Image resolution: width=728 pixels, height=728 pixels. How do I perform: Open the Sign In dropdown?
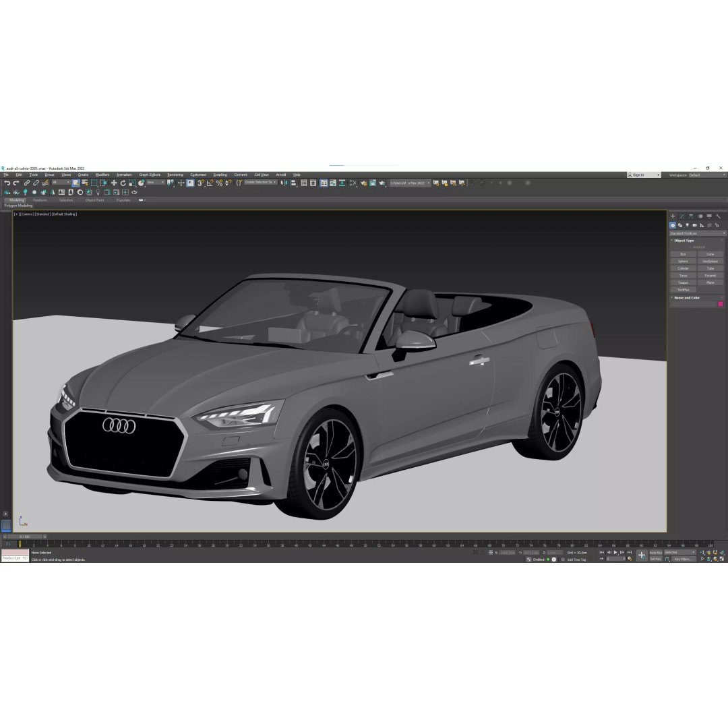[644, 175]
